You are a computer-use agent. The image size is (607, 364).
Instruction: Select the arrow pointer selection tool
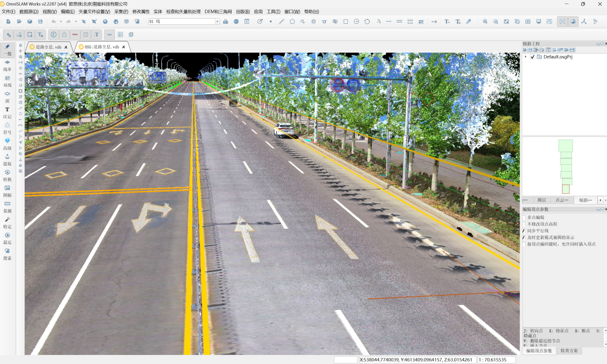click(x=84, y=22)
